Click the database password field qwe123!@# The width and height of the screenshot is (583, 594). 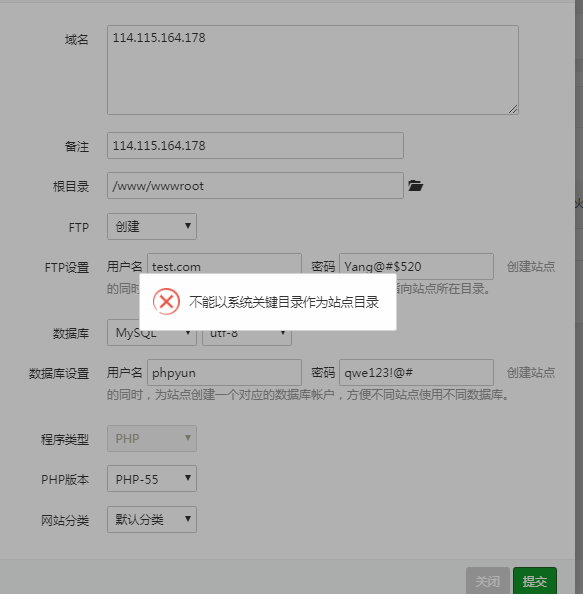[x=416, y=373]
